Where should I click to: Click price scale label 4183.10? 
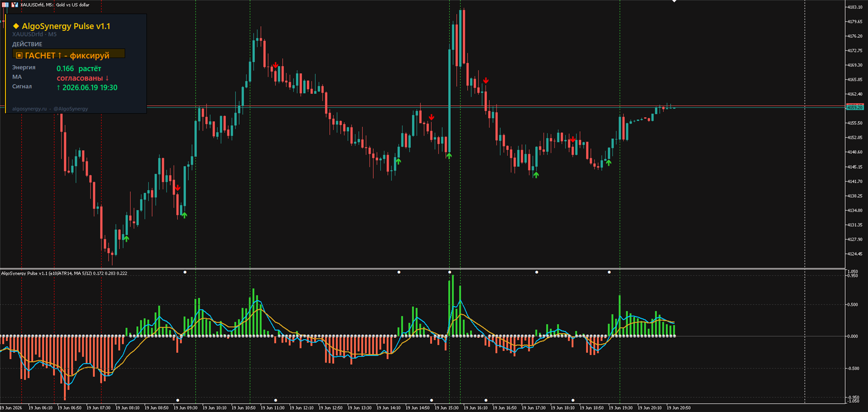pyautogui.click(x=855, y=7)
